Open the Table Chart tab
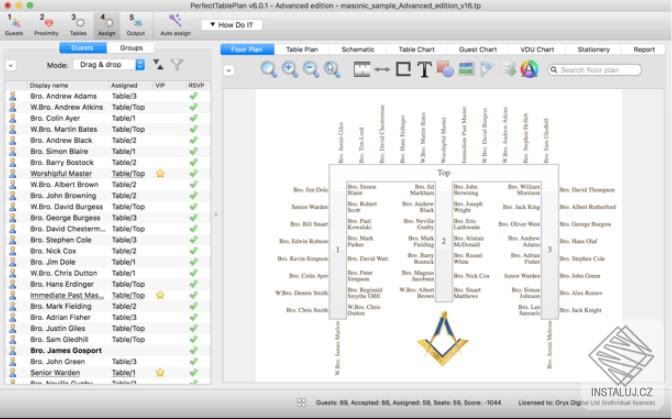Viewport: 672px width, 419px height. (416, 49)
